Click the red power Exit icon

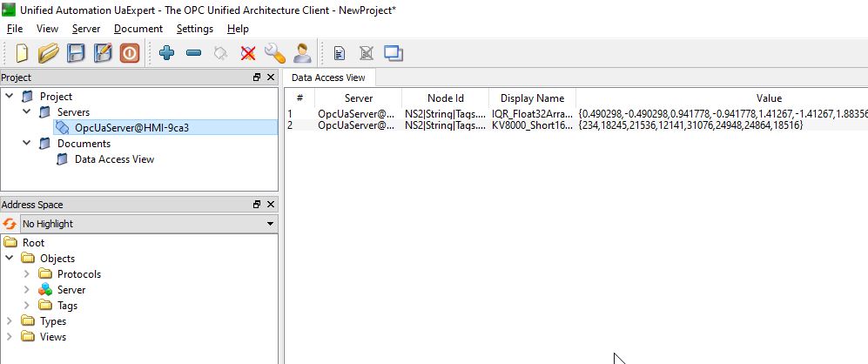coord(130,53)
